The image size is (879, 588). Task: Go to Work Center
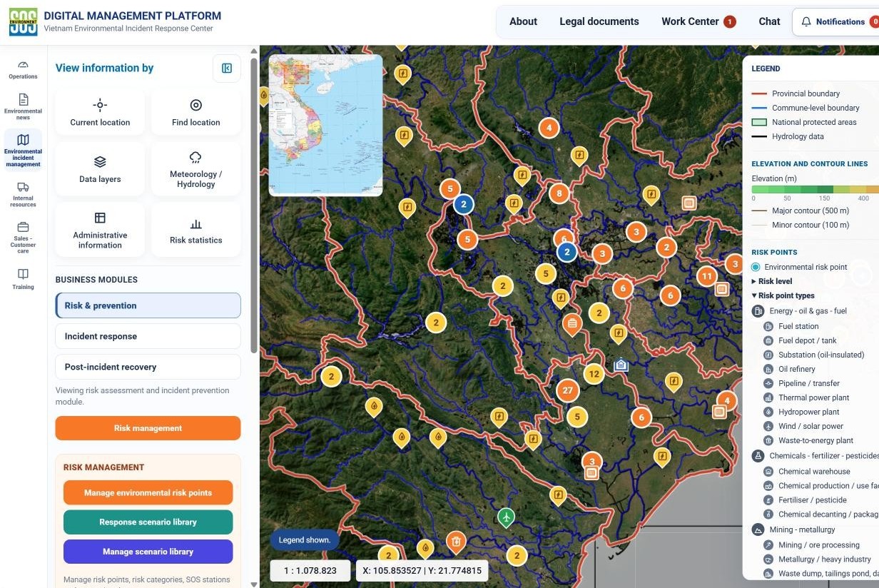698,21
